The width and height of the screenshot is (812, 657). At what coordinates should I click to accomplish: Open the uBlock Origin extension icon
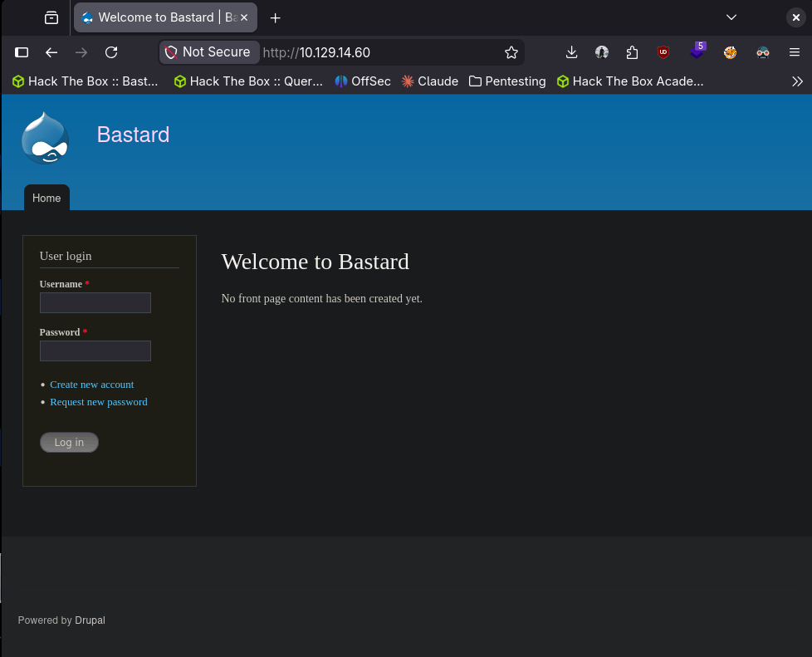coord(663,52)
